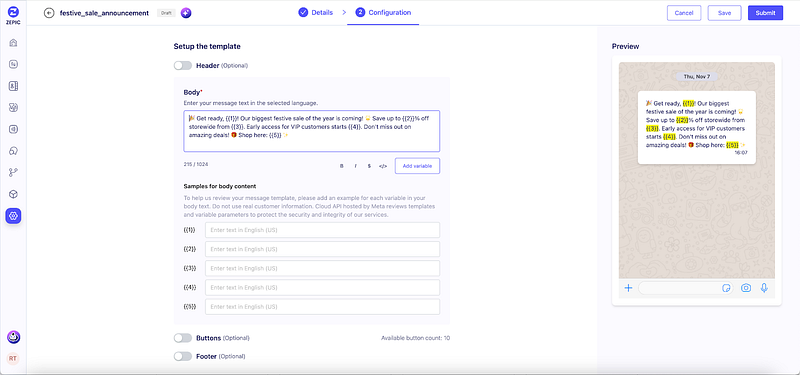The image size is (800, 375).
Task: Go to Home in the left sidebar
Action: (x=14, y=42)
